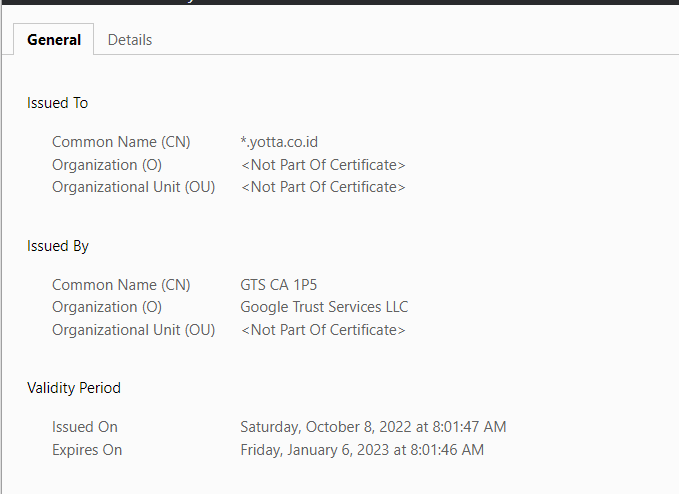This screenshot has width=679, height=494.
Task: Click the Issued On date value
Action: click(373, 427)
